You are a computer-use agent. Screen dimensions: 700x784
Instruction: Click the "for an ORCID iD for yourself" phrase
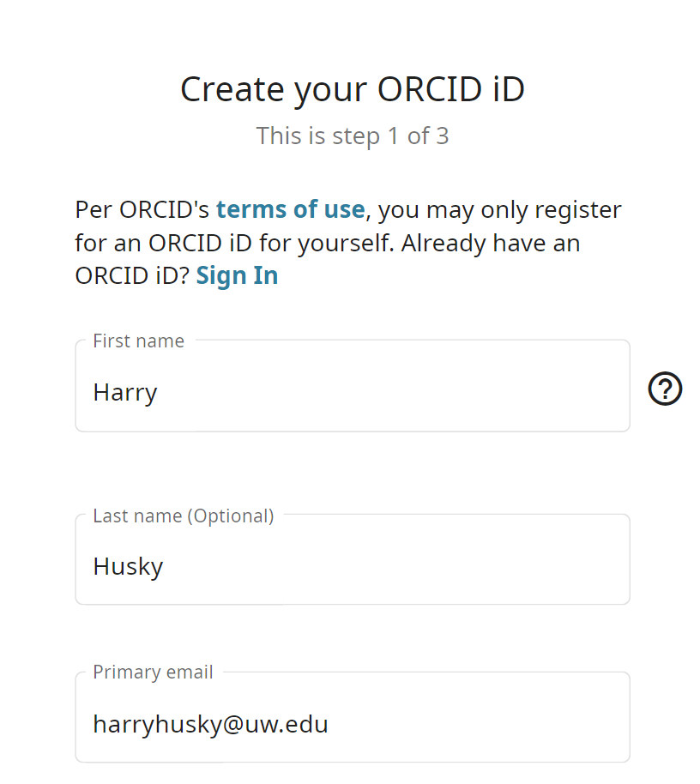[234, 244]
